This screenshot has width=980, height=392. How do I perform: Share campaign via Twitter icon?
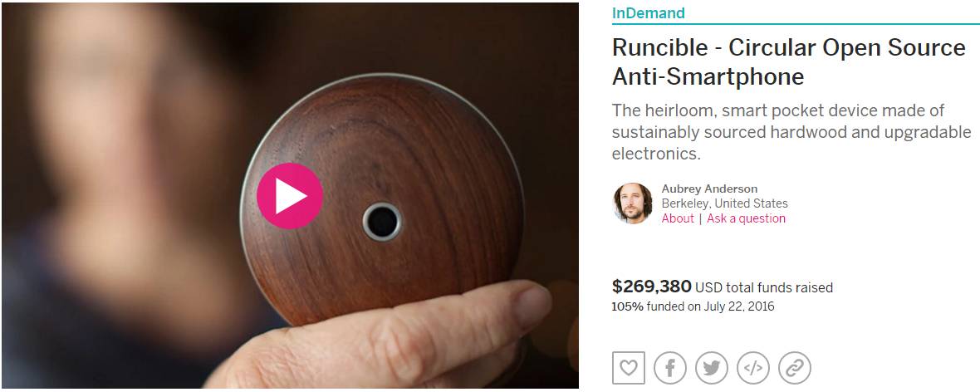coord(711,368)
